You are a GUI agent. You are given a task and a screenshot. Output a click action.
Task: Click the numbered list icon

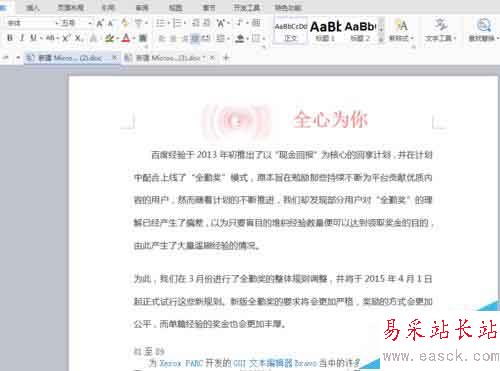tap(177, 23)
